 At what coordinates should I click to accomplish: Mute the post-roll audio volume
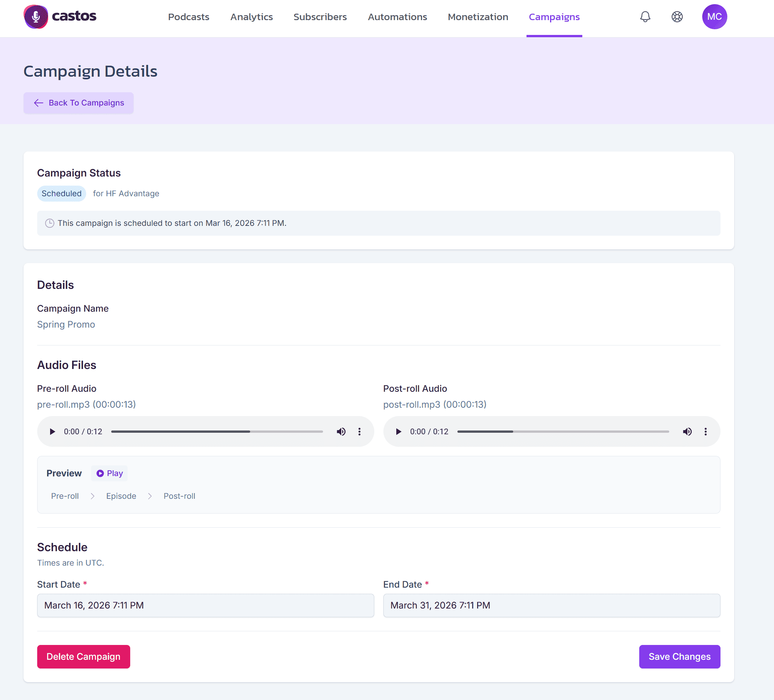pyautogui.click(x=687, y=432)
